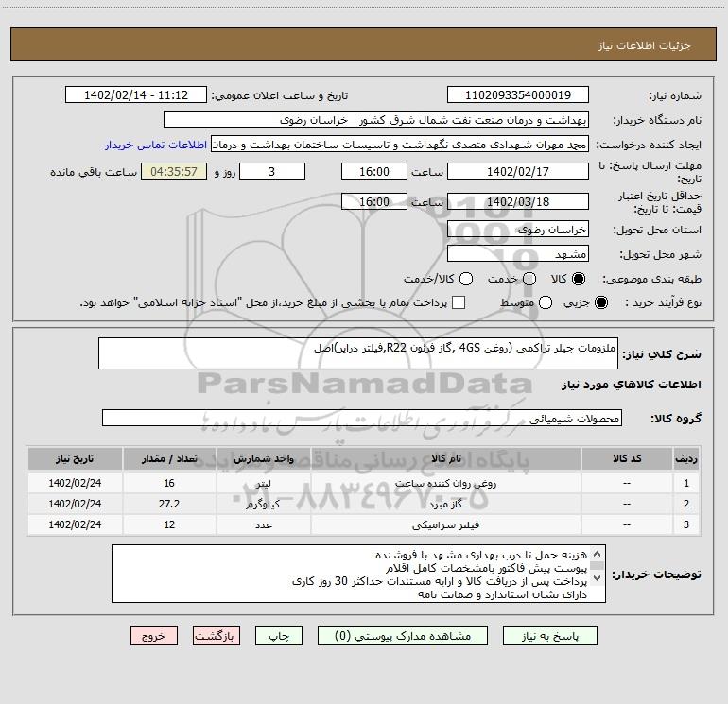Select the کالا/خدمت radio button
This screenshot has height=704, width=728.
pos(466,279)
